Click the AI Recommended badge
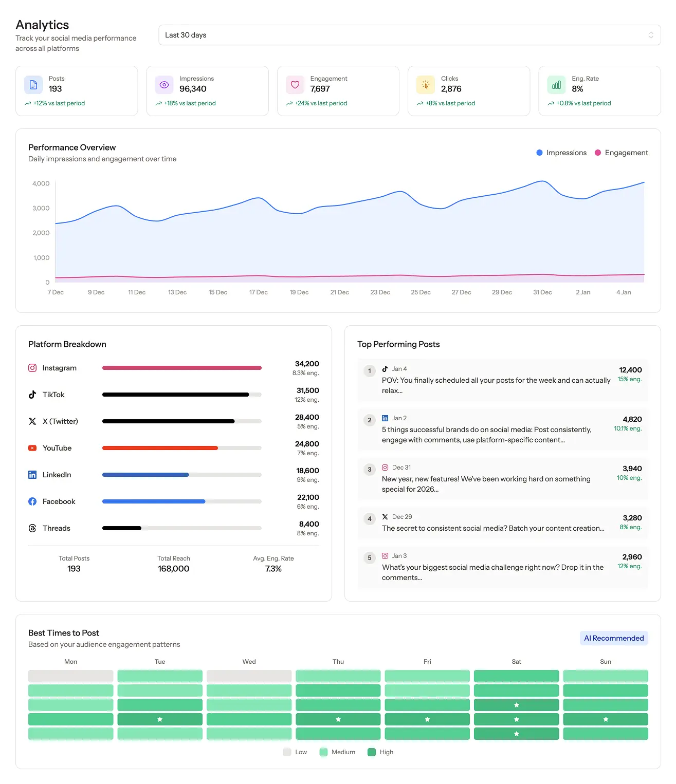This screenshot has height=784, width=676. click(x=613, y=638)
